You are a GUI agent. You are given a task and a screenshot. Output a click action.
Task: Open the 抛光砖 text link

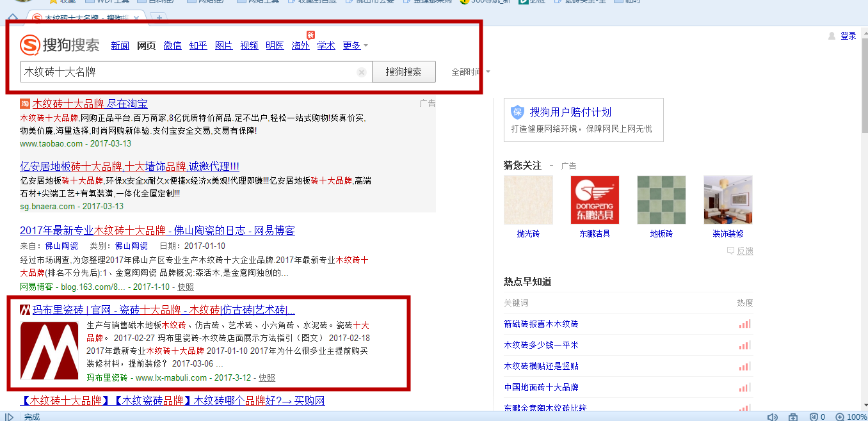(x=528, y=234)
